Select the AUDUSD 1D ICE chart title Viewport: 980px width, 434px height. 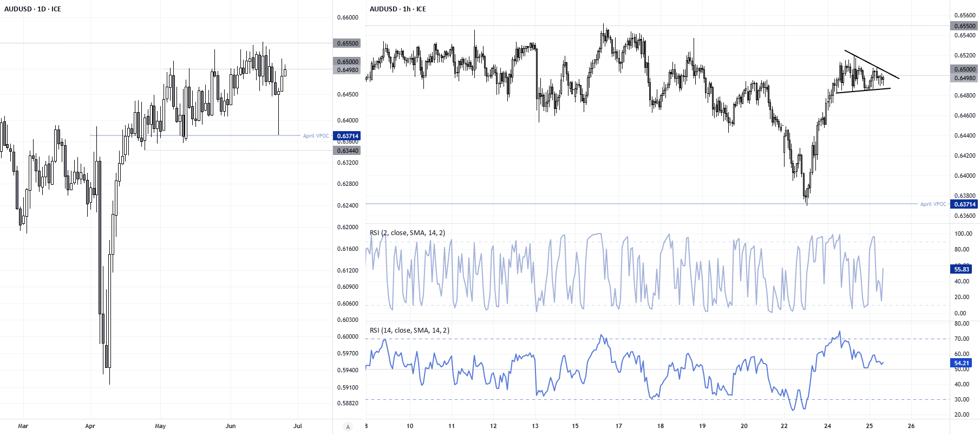tap(32, 9)
